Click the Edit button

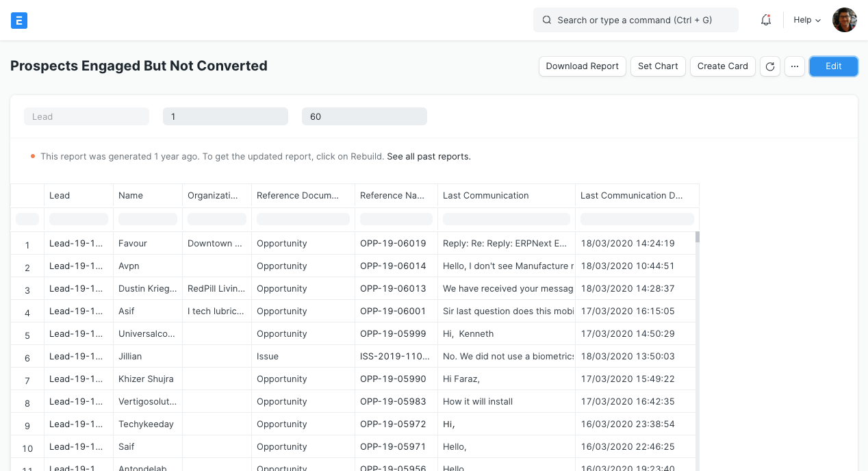click(x=833, y=66)
